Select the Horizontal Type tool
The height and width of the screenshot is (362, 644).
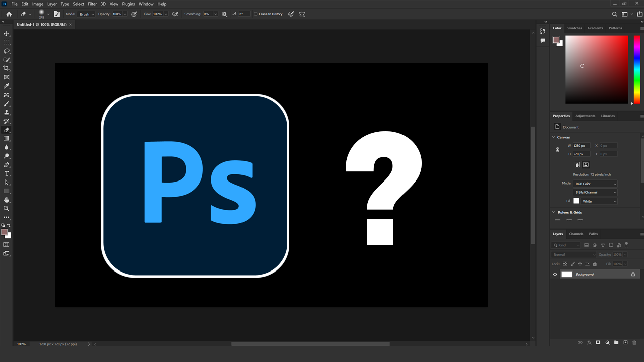7,173
